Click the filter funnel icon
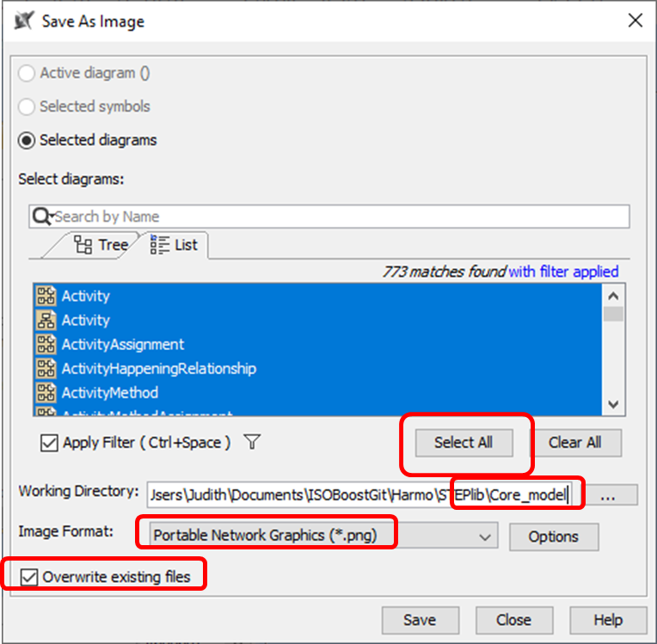 [x=252, y=442]
